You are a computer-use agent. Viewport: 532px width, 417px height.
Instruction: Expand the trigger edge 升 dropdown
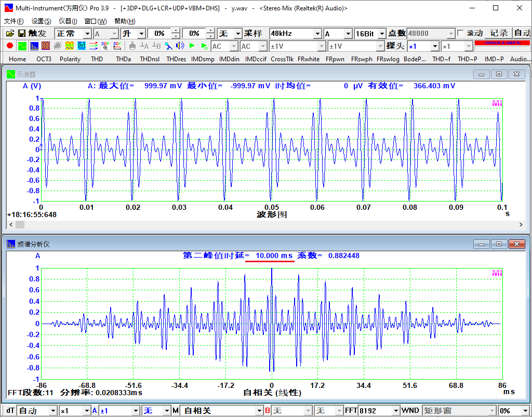click(x=142, y=34)
